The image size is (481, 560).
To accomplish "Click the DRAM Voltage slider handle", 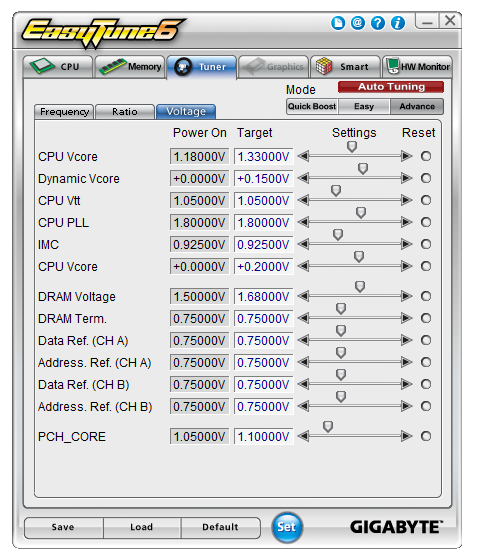I will 360,286.
